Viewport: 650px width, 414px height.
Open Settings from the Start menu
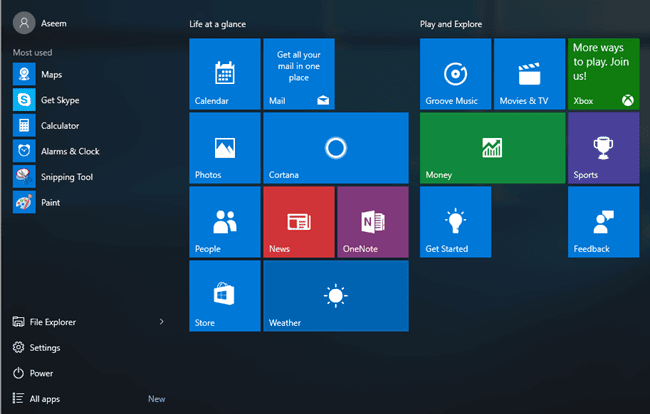tap(44, 348)
